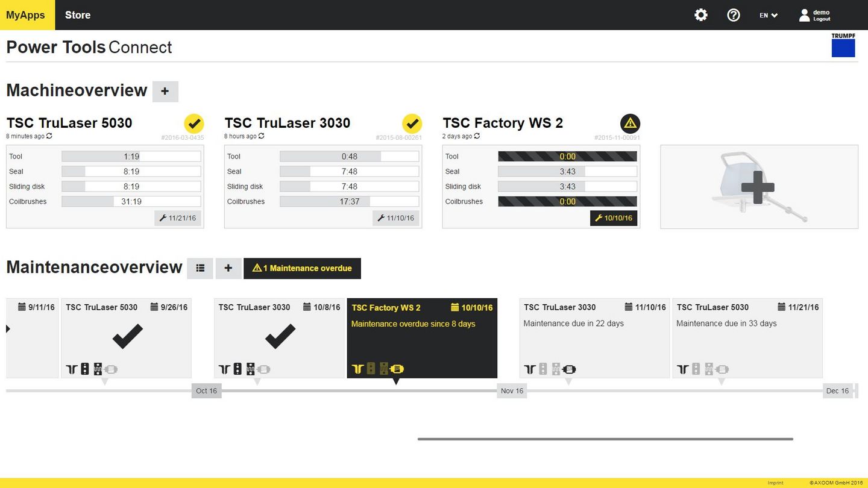Screen dimensions: 868x488
Task: Open the settings gear icon
Action: (x=701, y=15)
